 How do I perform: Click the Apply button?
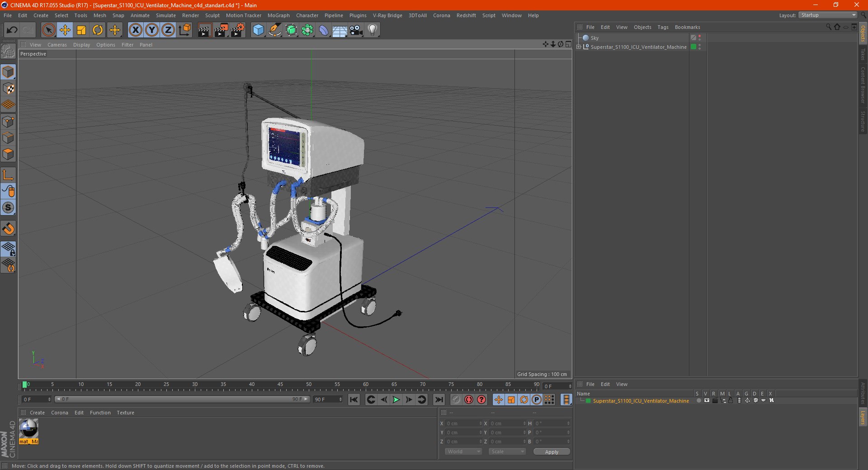click(552, 451)
